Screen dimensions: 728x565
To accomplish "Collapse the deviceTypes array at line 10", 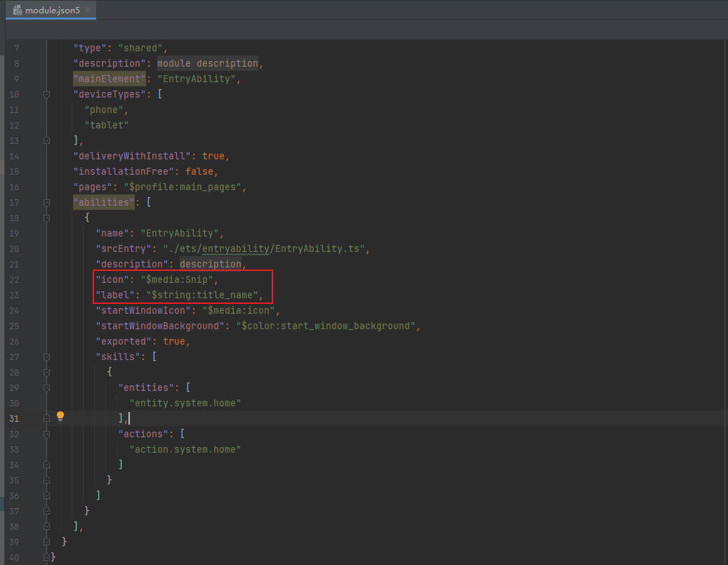I will tap(46, 94).
